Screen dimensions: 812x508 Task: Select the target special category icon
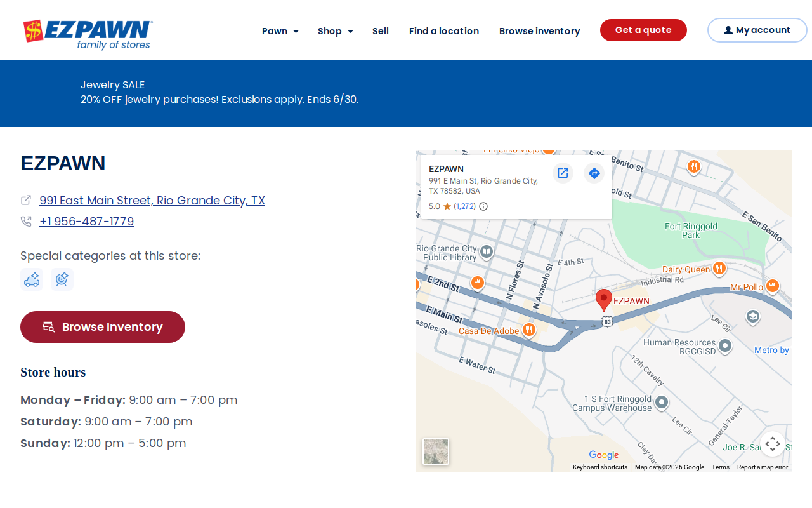click(62, 279)
